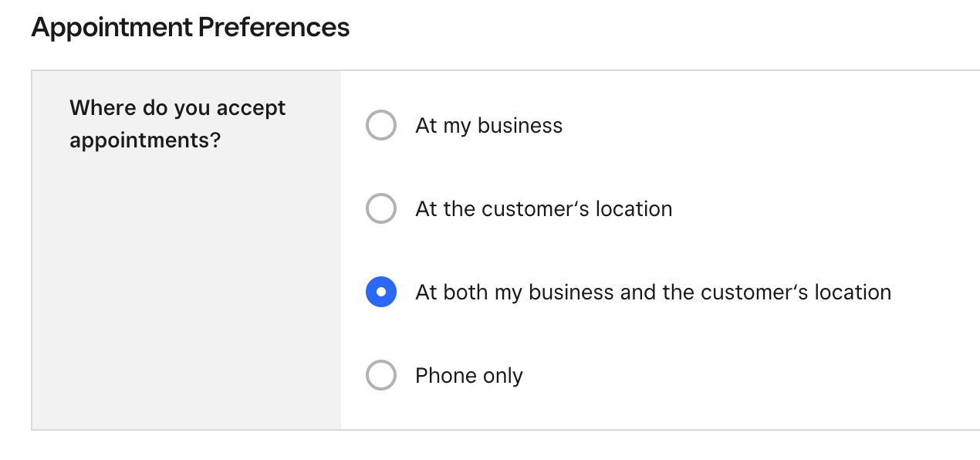Click the "At both my business and the customer's location" text
The image size is (980, 460).
[653, 293]
